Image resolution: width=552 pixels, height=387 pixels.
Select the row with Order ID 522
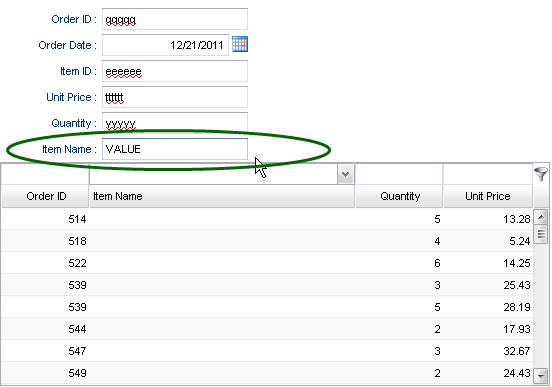267,263
